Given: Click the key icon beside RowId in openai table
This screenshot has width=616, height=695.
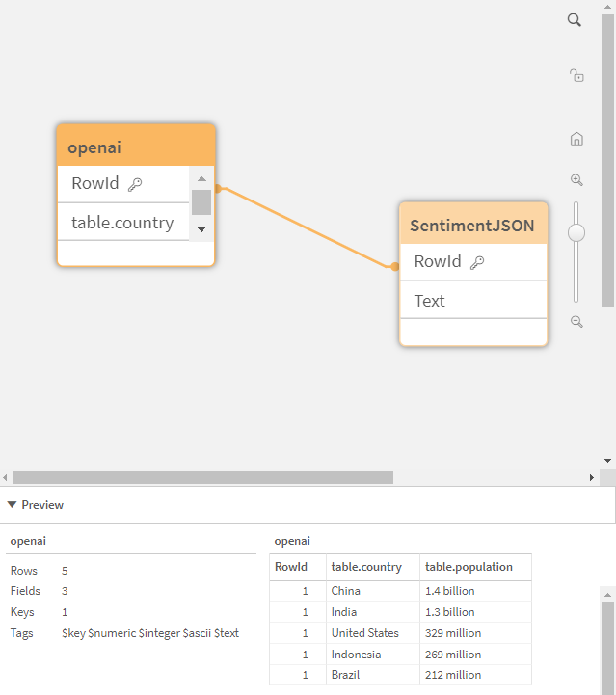Looking at the screenshot, I should coord(135,184).
